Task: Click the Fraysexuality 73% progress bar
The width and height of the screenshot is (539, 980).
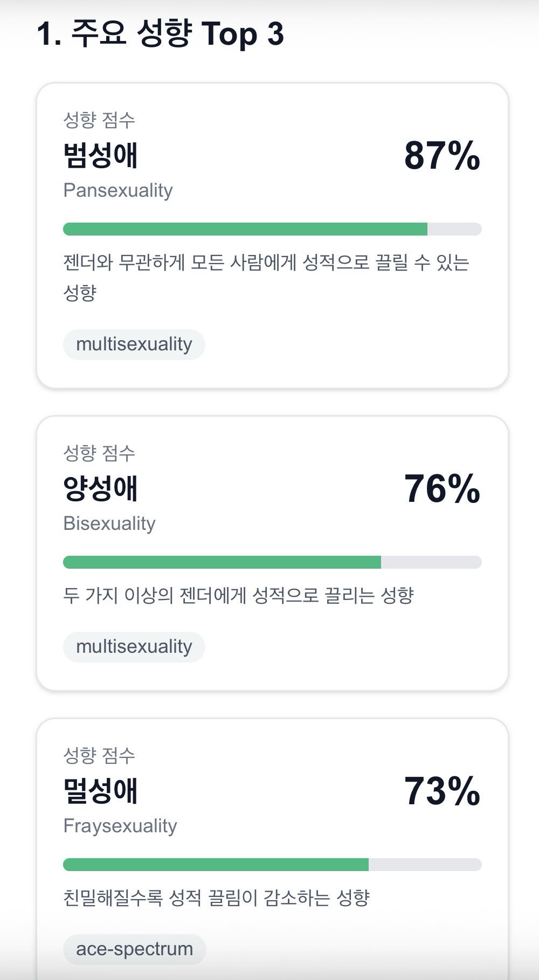Action: click(x=272, y=865)
